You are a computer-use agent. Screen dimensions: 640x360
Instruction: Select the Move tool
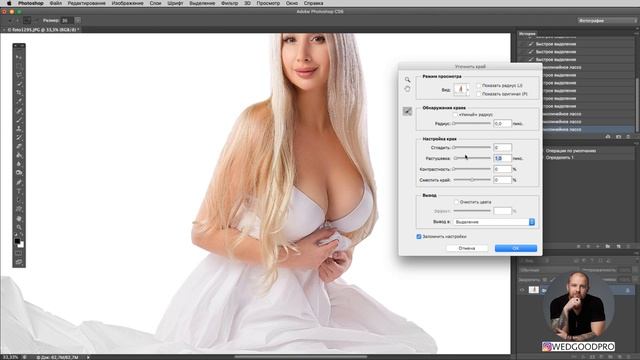(19, 57)
